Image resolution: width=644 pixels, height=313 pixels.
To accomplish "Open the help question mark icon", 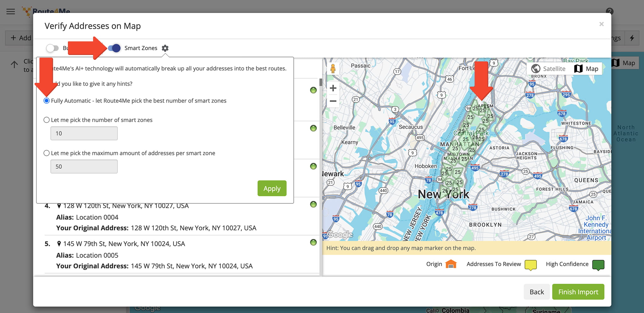I will click(609, 12).
